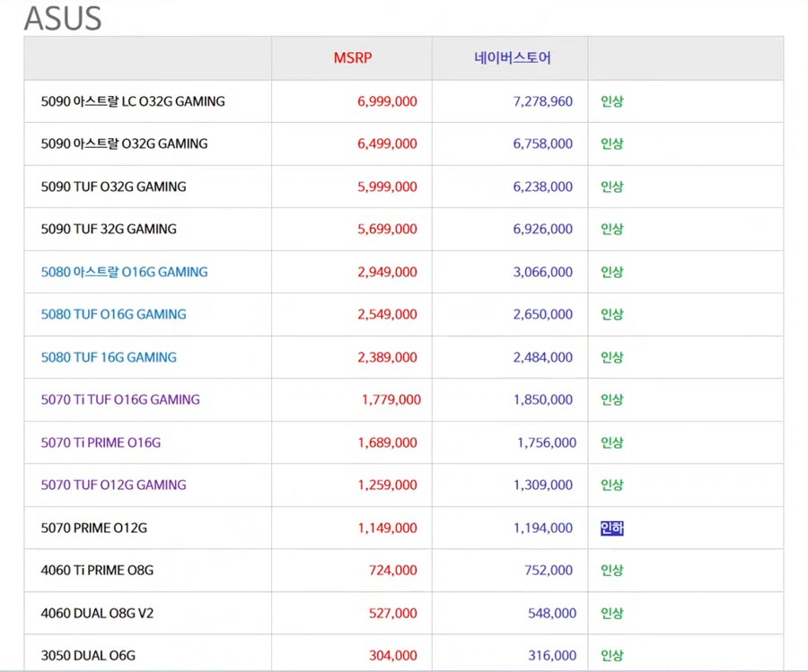Screen dimensions: 808x672
Task: Click 인상 label in 5090 아스트랄 LC row
Action: (x=612, y=101)
